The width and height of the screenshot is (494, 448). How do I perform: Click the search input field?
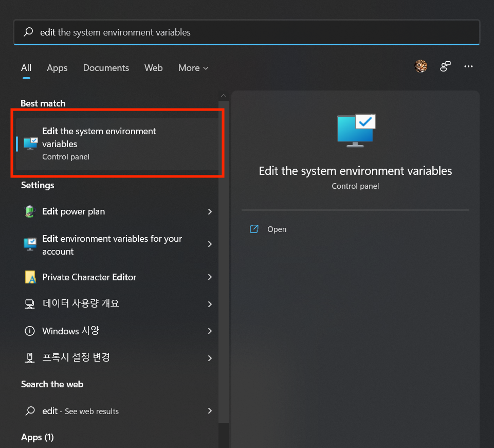click(246, 32)
